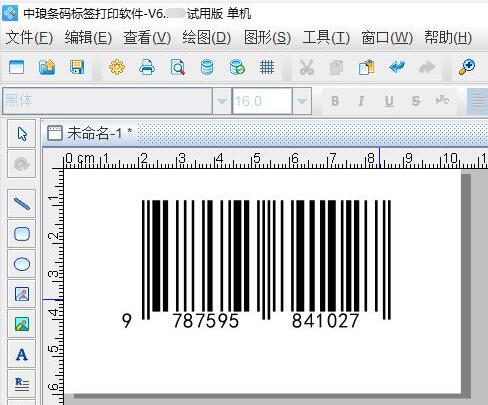488x405 pixels.
Task: Expand the font name dropdown
Action: (x=221, y=101)
